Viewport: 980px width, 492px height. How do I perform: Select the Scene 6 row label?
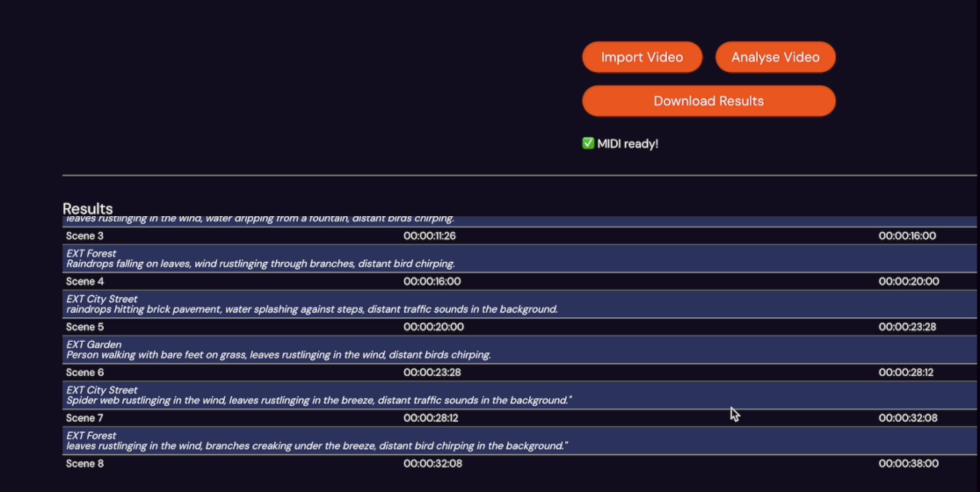click(85, 373)
